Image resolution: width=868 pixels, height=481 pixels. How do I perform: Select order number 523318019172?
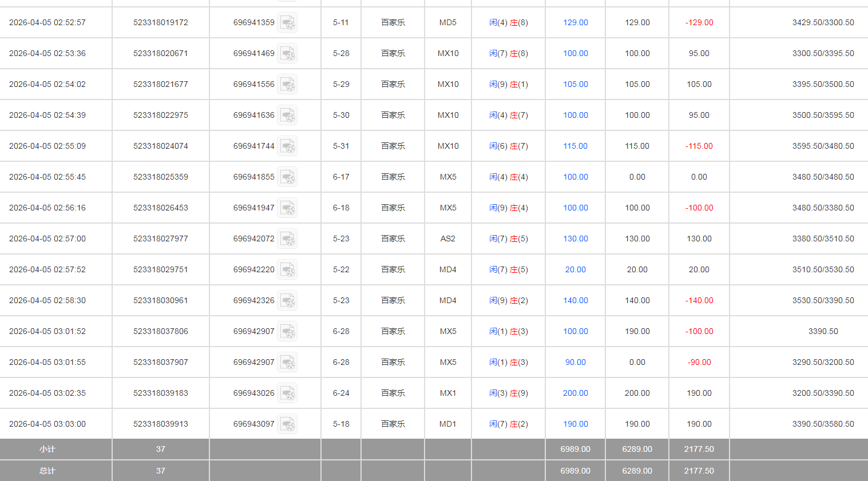(160, 22)
